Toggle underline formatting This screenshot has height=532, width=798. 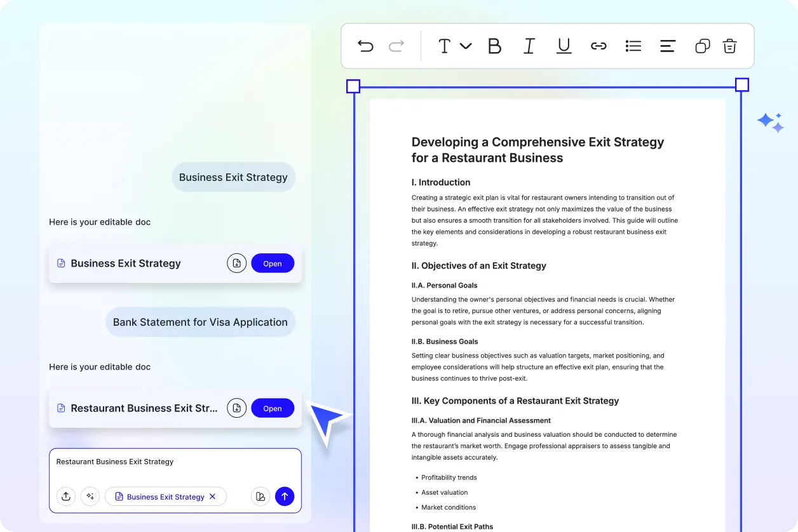point(564,46)
